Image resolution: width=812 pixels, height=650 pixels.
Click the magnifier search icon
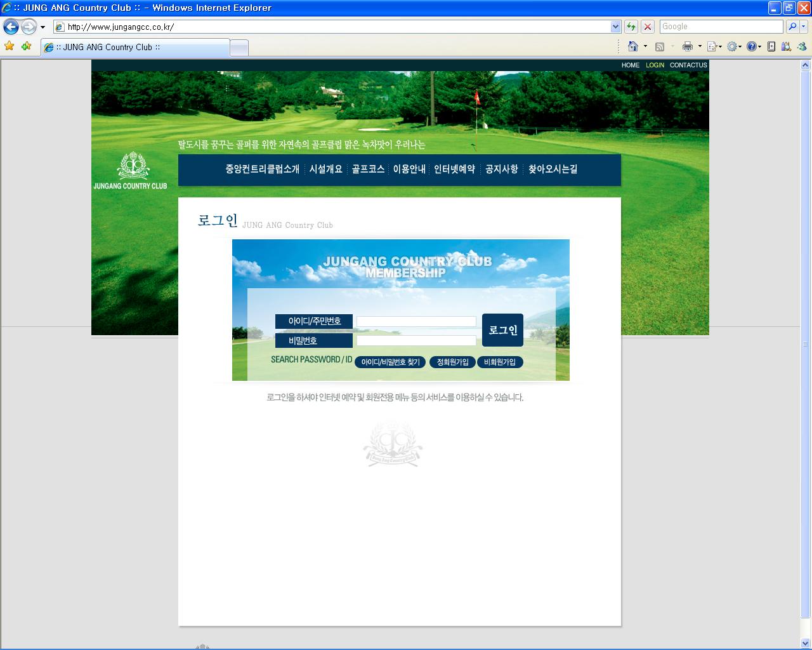pos(792,27)
